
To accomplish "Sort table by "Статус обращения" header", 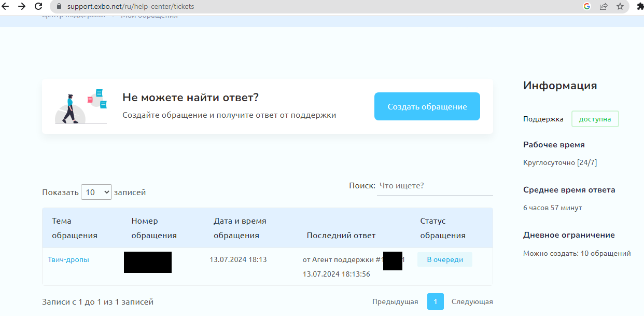I will click(442, 228).
